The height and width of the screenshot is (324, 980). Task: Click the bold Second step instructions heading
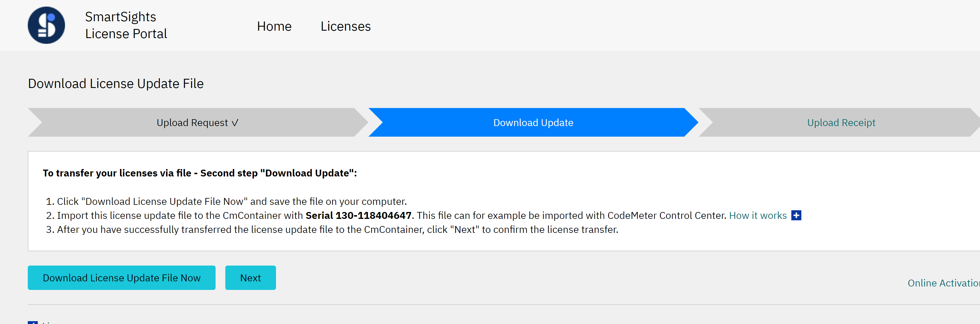[x=200, y=173]
